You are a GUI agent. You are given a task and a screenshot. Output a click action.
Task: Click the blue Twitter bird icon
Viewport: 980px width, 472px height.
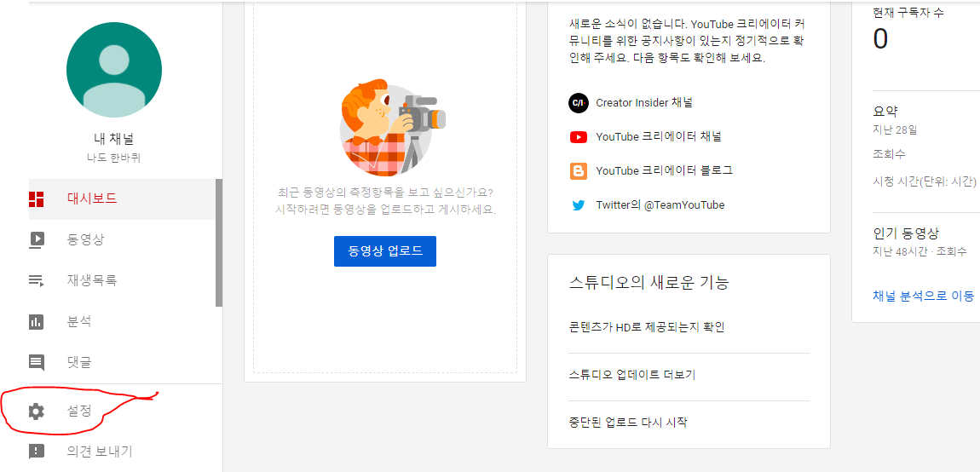[x=578, y=205]
